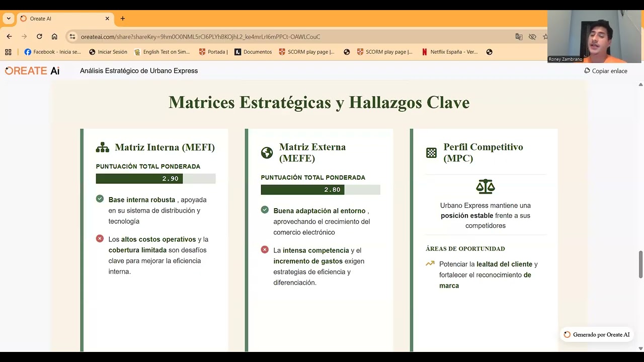Click the OREATE Ai logo
644x362 pixels.
click(32, 71)
